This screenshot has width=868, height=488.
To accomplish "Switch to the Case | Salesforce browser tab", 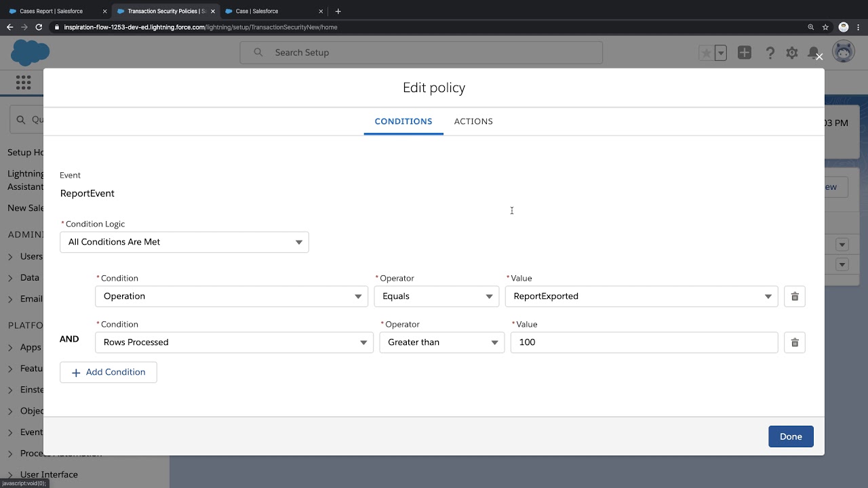I will tap(257, 11).
